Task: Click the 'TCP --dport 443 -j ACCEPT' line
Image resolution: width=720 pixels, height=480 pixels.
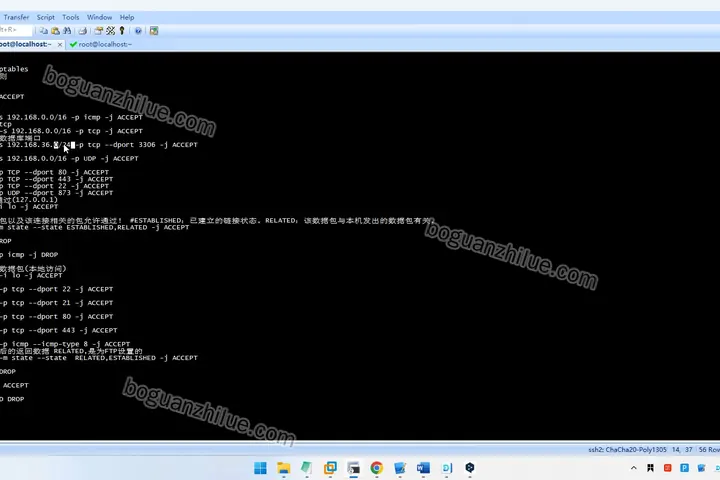Action: 56,179
